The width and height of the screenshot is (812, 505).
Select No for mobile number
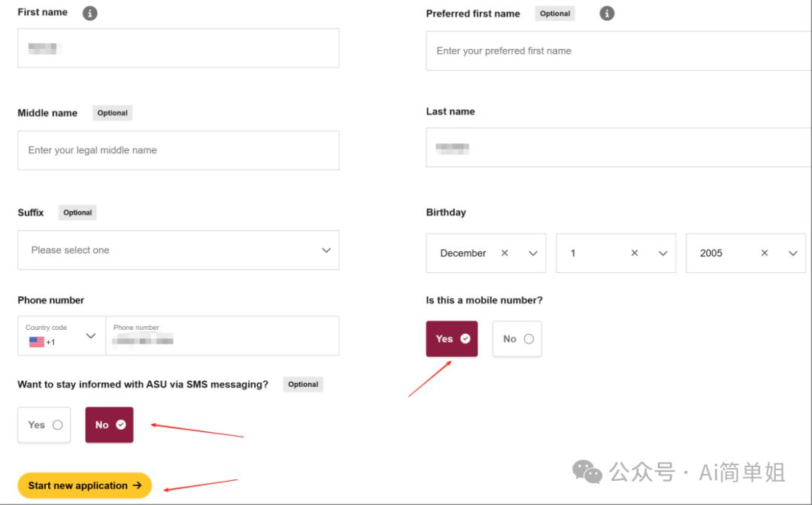(x=517, y=339)
